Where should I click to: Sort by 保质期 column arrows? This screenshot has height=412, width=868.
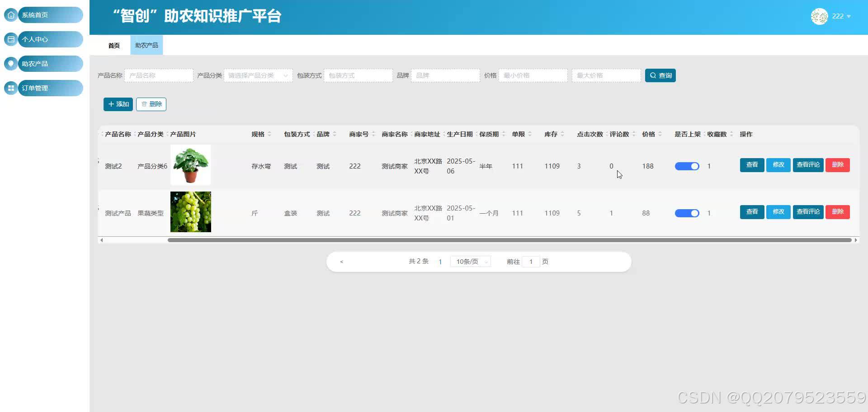[504, 134]
